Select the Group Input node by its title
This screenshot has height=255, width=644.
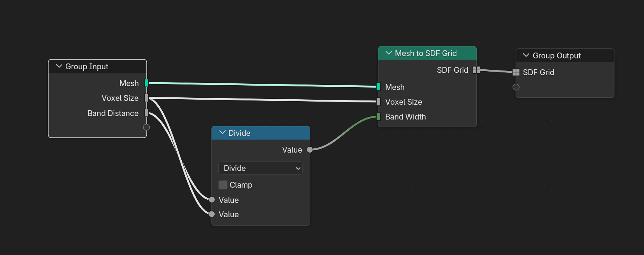pyautogui.click(x=87, y=67)
